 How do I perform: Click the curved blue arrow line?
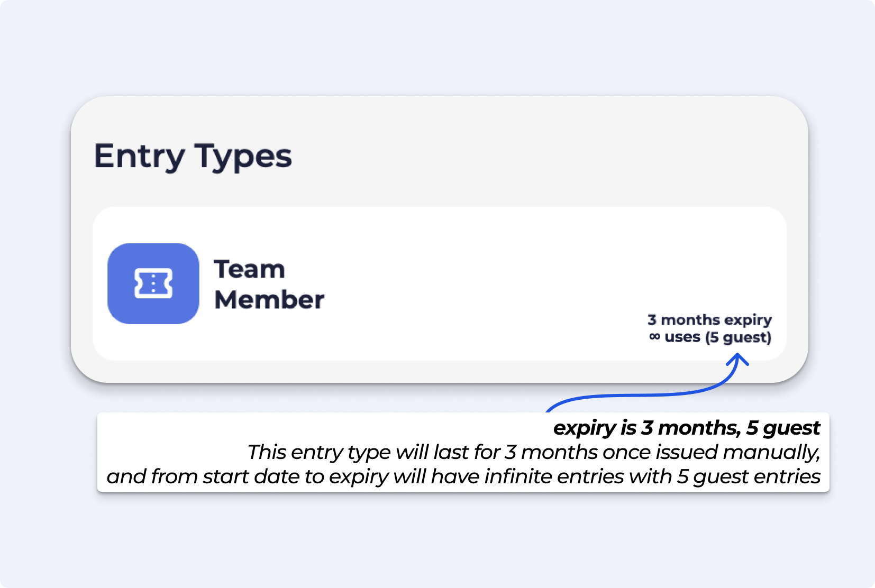[x=635, y=395]
